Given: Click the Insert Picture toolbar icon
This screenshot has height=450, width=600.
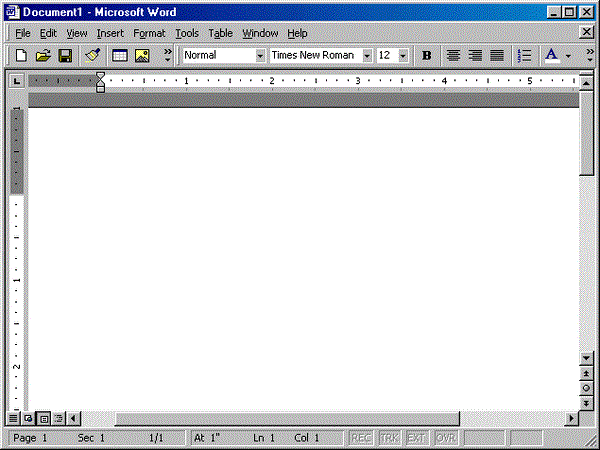Looking at the screenshot, I should pos(142,56).
